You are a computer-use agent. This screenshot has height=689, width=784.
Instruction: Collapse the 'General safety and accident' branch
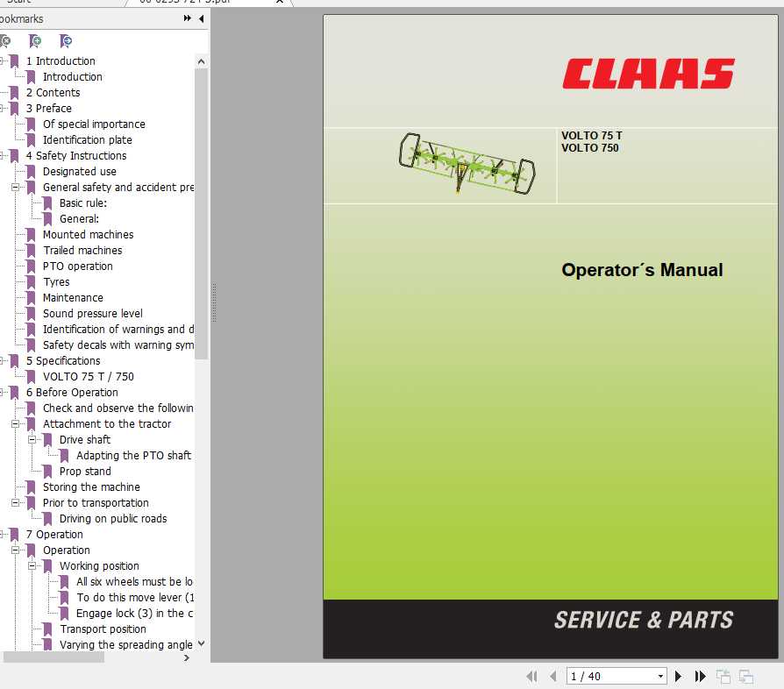point(16,187)
